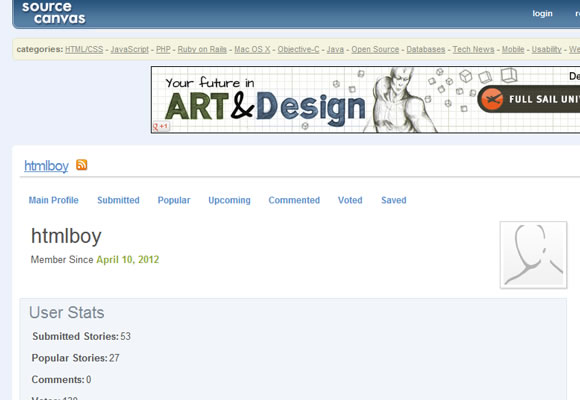Viewport: 580px width, 400px height.
Task: Open the login link in header
Action: 542,13
